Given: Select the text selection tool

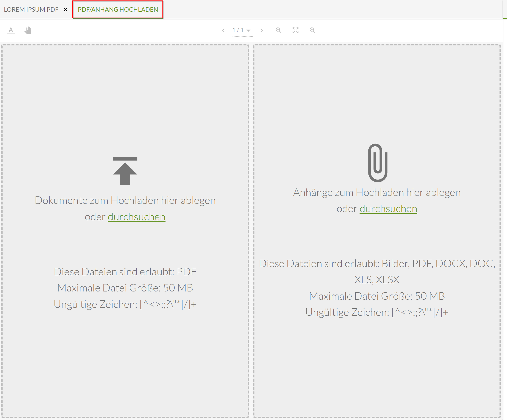Looking at the screenshot, I should click(x=11, y=30).
